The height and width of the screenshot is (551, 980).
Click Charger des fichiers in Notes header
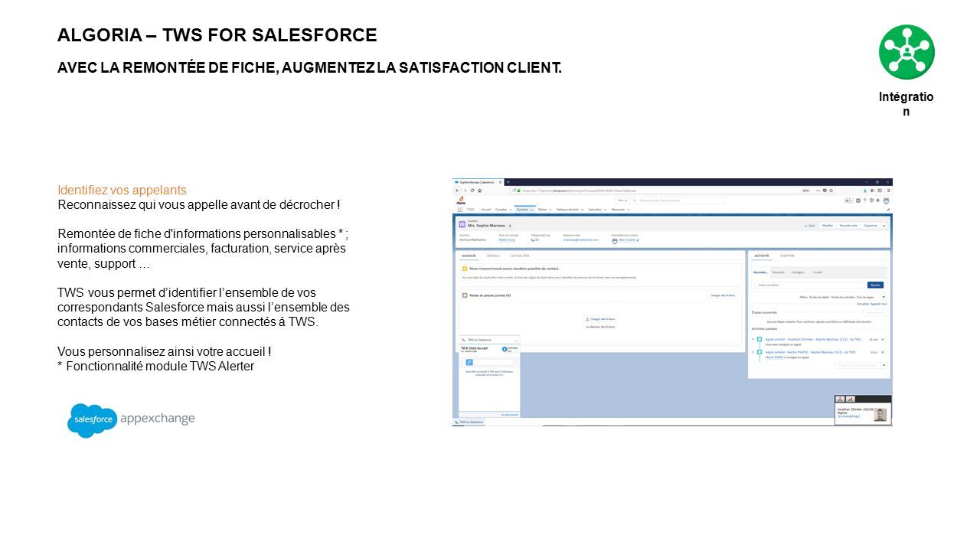[x=722, y=295]
